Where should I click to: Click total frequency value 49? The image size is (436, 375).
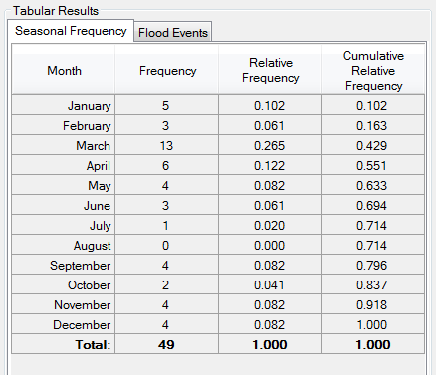[167, 344]
